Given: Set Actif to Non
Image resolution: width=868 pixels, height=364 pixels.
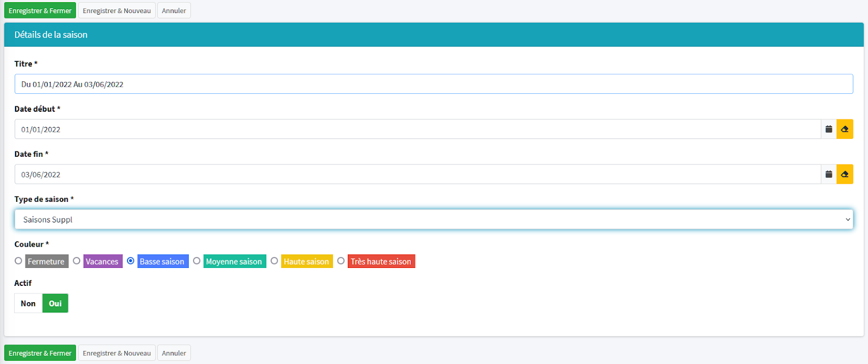Looking at the screenshot, I should click(28, 303).
